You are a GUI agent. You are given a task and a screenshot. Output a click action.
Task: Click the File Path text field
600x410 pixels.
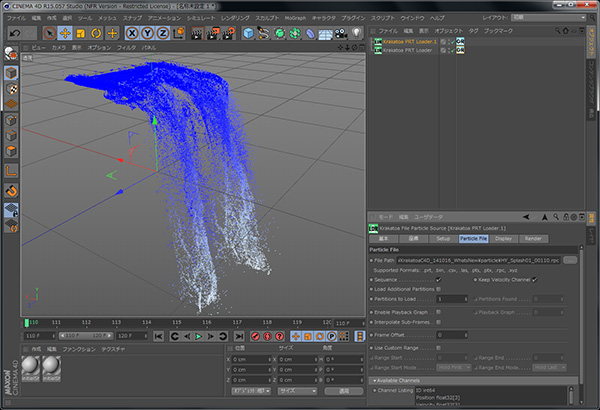(478, 260)
